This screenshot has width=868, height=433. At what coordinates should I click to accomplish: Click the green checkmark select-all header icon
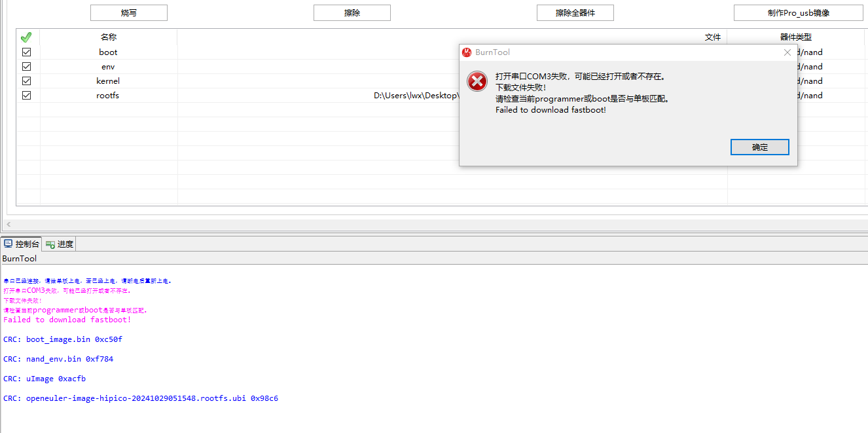pos(26,37)
